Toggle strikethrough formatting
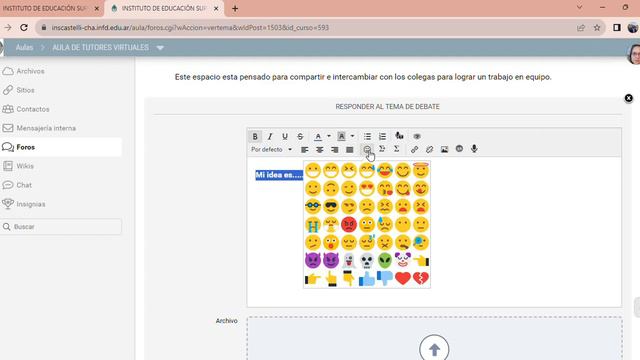Screen dimensions: 640x360 pyautogui.click(x=300, y=136)
